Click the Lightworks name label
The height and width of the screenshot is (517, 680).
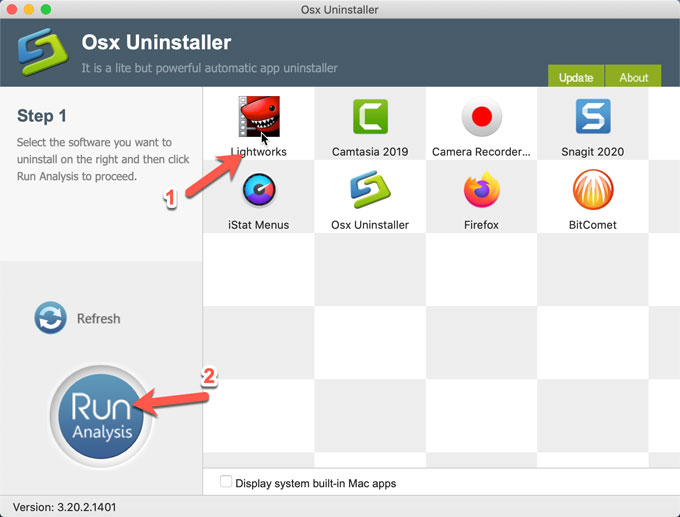(259, 152)
